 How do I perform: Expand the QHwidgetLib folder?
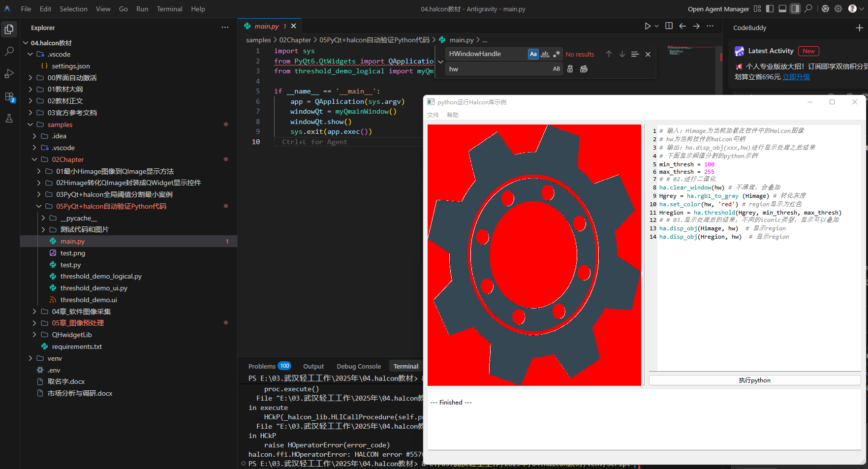[34, 335]
